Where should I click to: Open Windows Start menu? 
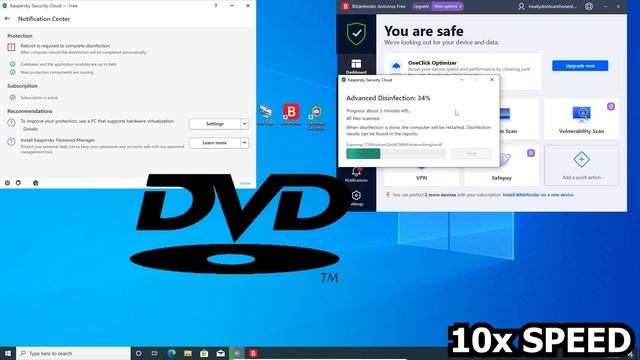click(x=8, y=353)
